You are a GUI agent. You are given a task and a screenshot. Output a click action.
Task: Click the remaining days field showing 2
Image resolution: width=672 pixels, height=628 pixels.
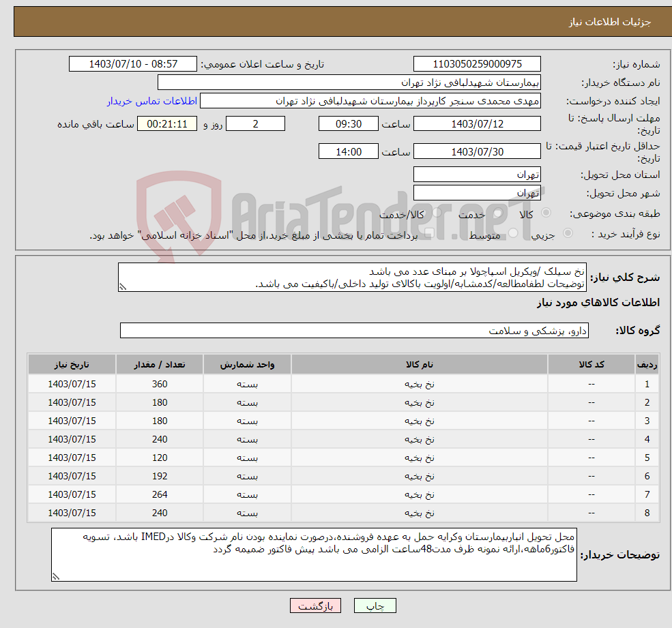click(x=255, y=124)
